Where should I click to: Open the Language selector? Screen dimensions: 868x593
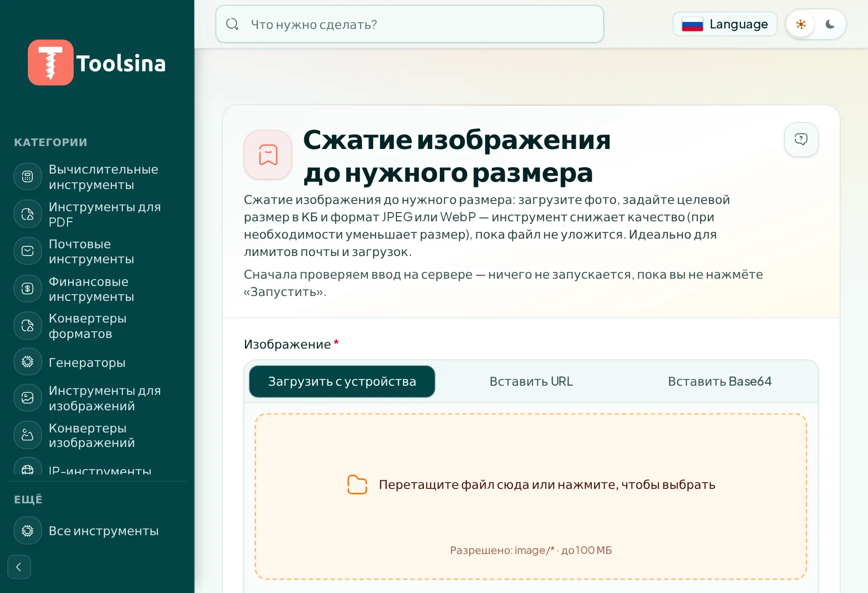(x=725, y=24)
